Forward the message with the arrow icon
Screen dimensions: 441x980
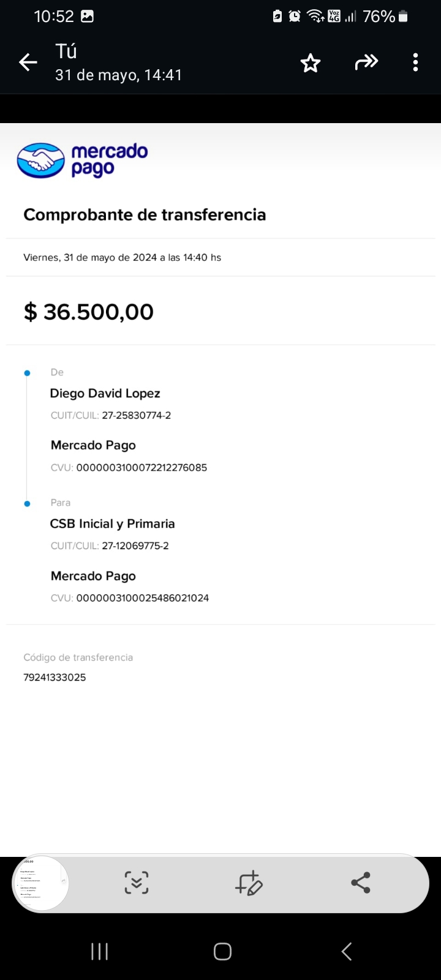click(366, 62)
